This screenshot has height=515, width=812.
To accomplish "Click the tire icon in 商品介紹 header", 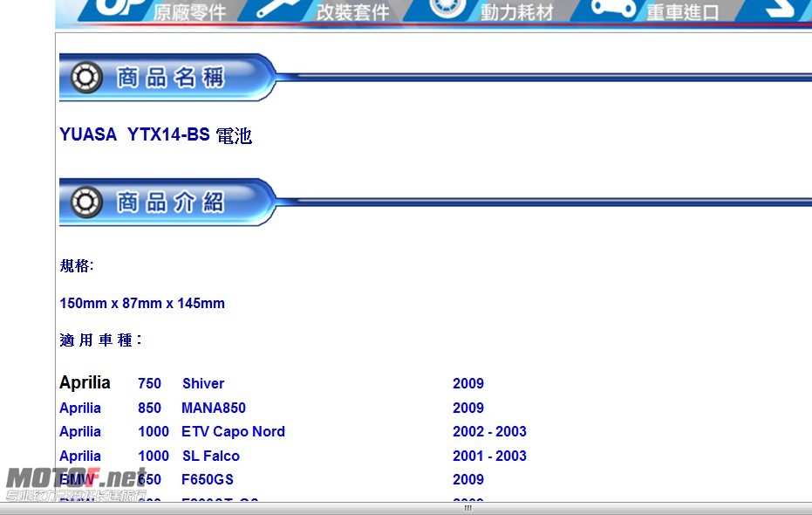I will click(x=86, y=202).
